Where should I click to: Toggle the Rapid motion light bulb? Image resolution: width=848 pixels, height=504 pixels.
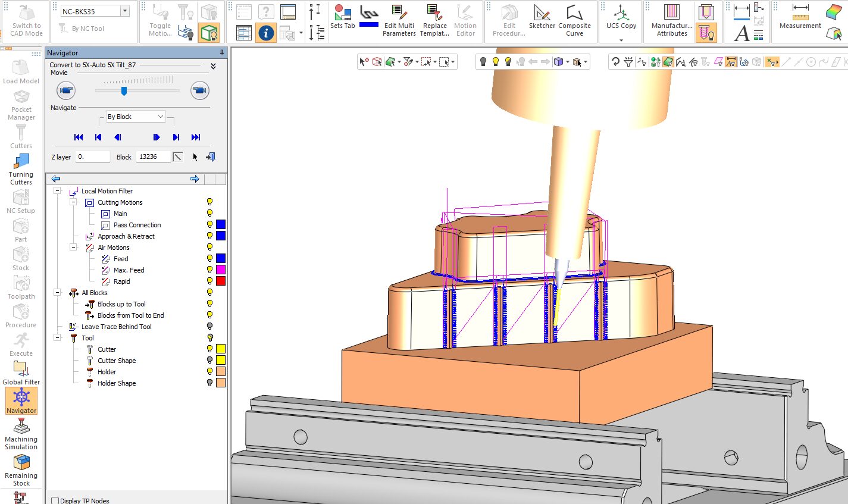pyautogui.click(x=209, y=281)
